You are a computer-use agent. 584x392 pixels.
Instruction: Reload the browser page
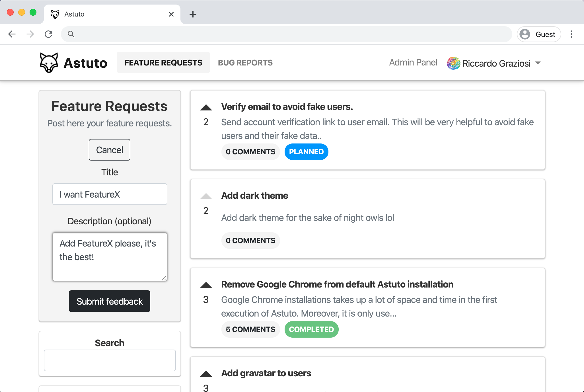(49, 34)
